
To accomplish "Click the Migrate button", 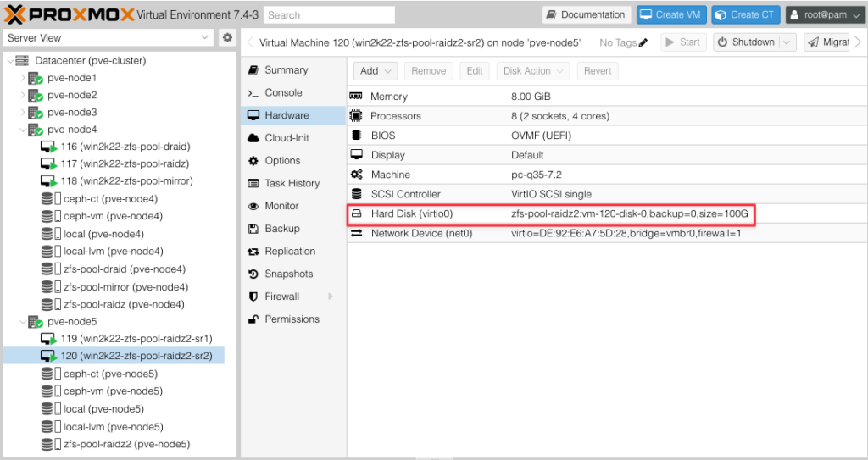I will click(827, 42).
